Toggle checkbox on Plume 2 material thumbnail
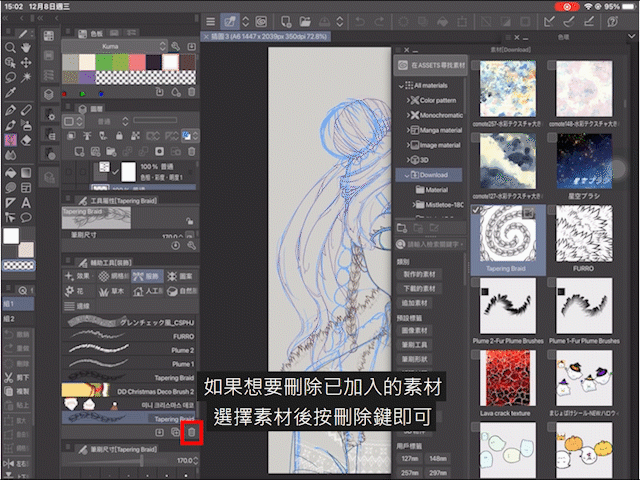The image size is (640, 480). coord(476,282)
